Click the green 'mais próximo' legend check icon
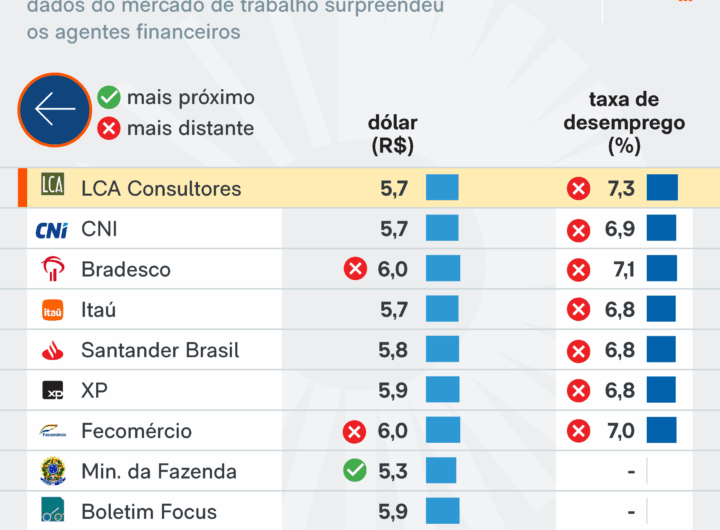Screen dimensions: 720x530 click(x=109, y=98)
